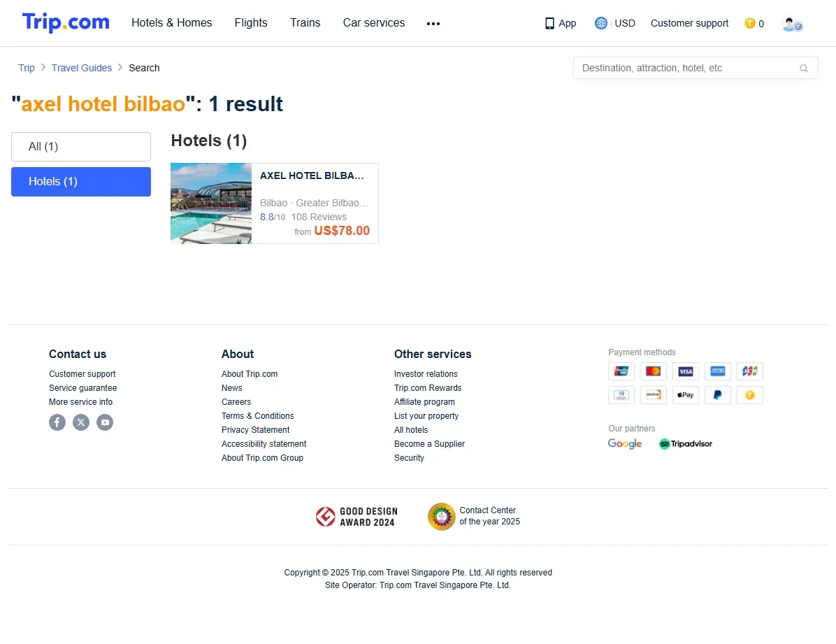The height and width of the screenshot is (644, 836).
Task: Open the YouTube social icon
Action: click(105, 422)
